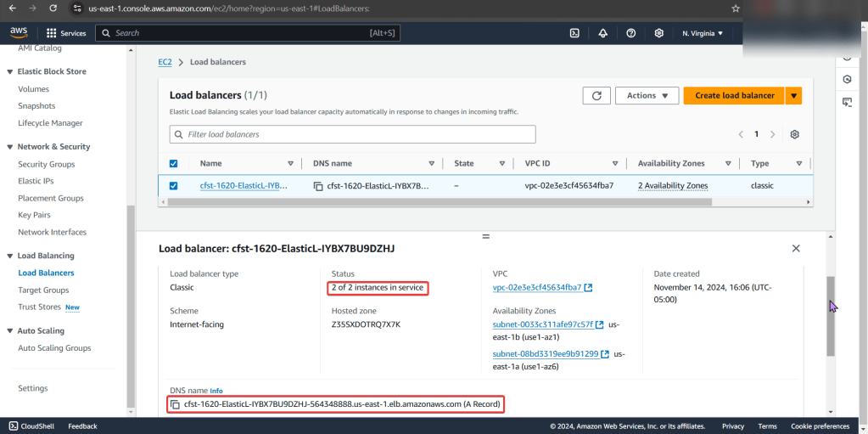The width and height of the screenshot is (868, 434).
Task: Click the Create load balancer button
Action: (x=734, y=96)
